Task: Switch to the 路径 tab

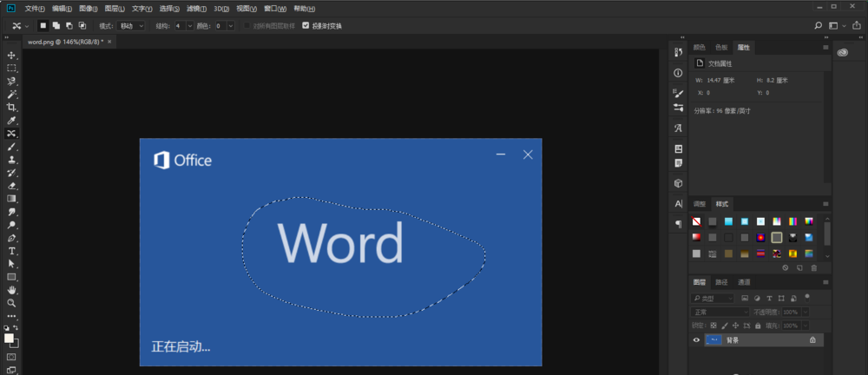Action: click(721, 282)
